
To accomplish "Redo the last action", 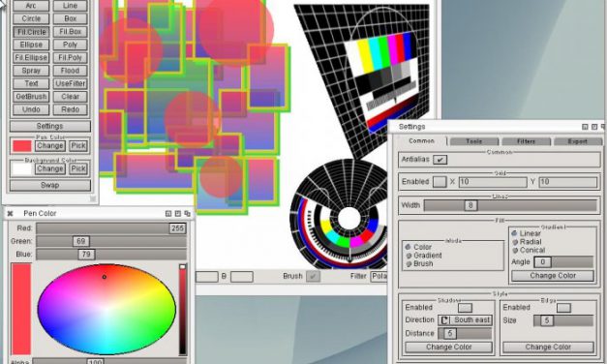I will (70, 109).
